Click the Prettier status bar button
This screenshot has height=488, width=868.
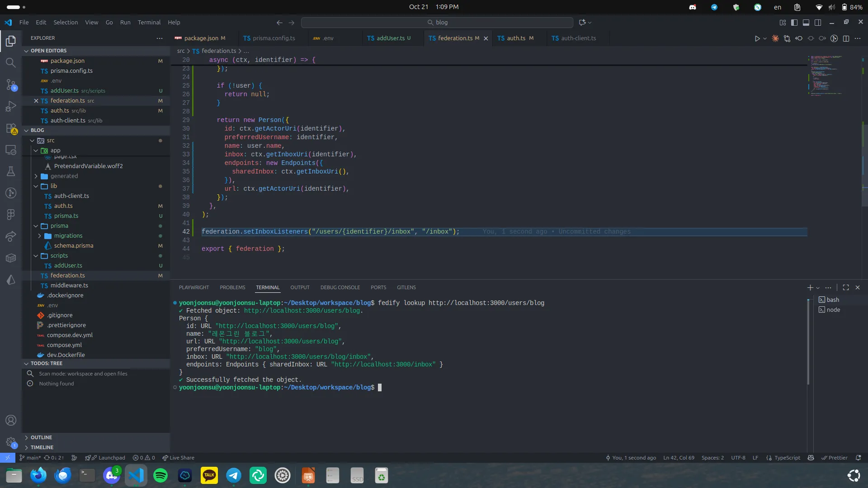(835, 458)
